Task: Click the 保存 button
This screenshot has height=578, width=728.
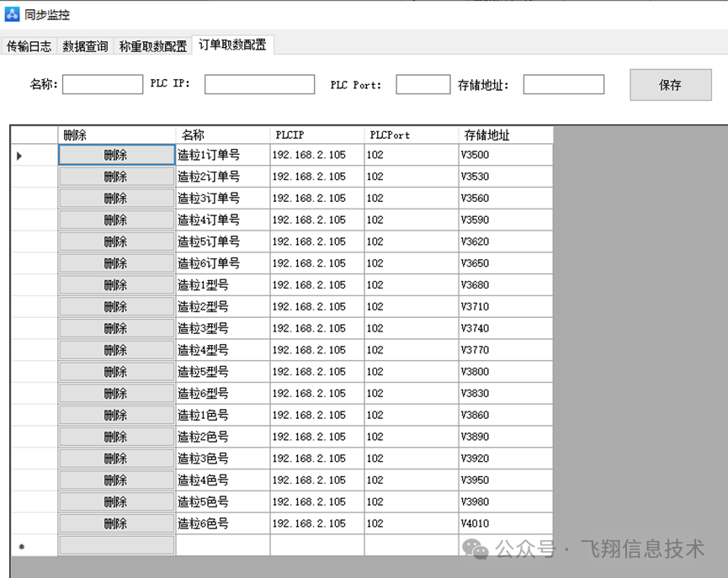Action: [671, 85]
